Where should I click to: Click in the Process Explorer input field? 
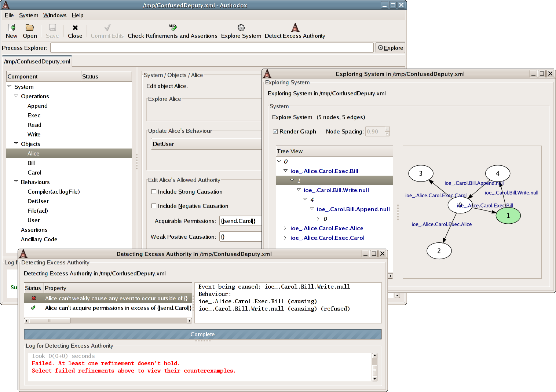tap(212, 48)
